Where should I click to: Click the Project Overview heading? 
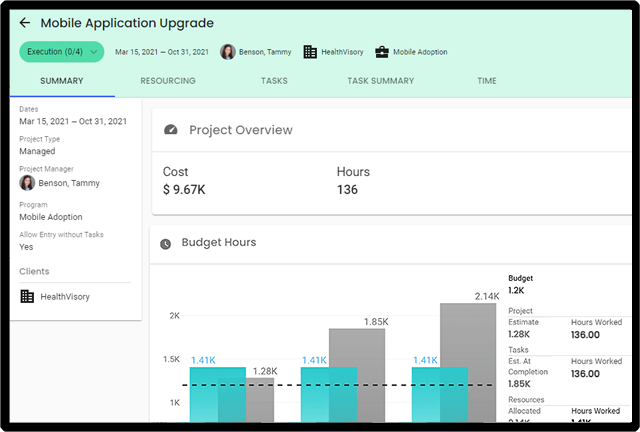pos(241,130)
